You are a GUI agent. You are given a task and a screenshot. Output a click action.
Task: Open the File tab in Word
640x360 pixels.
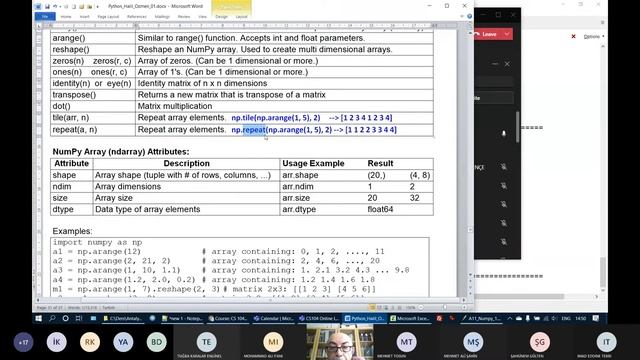pyautogui.click(x=45, y=17)
